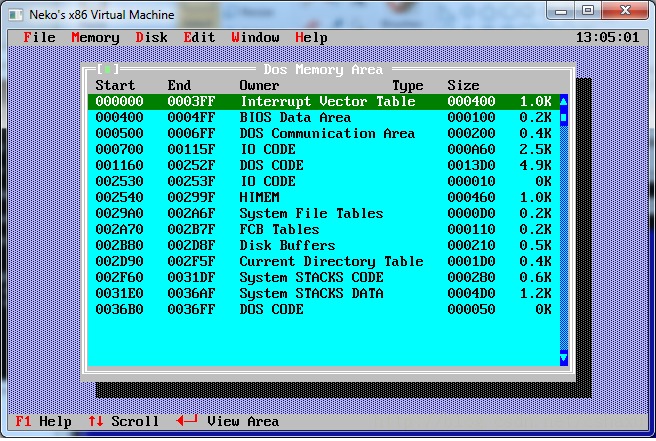Select the IO CODE row starting at 000700
This screenshot has width=656, height=441.
coord(323,149)
